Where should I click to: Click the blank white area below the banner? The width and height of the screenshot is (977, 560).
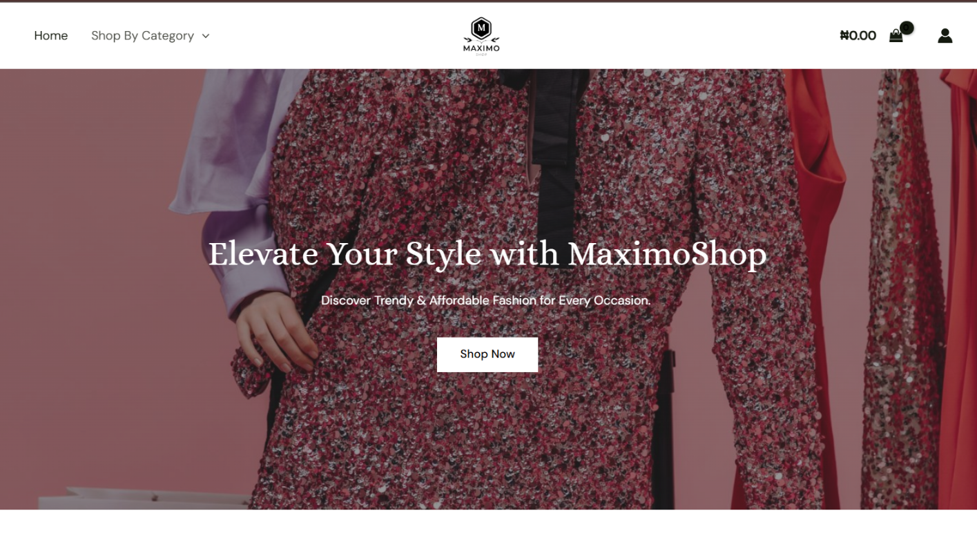click(x=488, y=535)
